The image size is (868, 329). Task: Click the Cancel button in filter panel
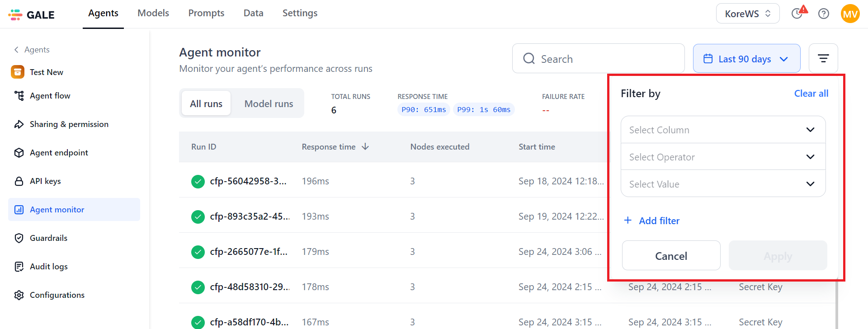(671, 256)
